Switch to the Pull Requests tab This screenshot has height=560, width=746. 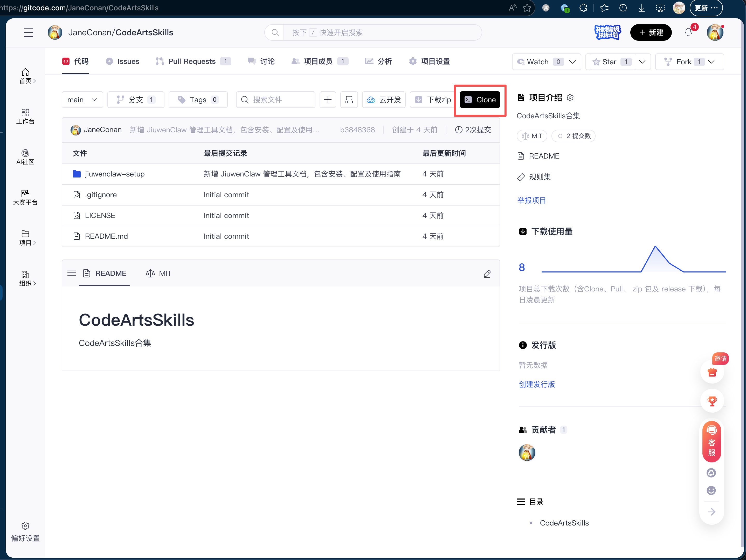coord(192,62)
